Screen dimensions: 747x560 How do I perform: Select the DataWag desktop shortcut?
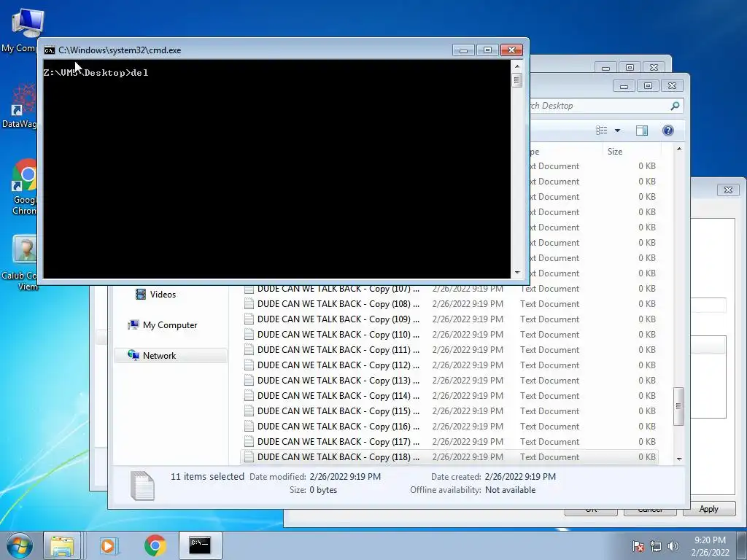pyautogui.click(x=20, y=106)
